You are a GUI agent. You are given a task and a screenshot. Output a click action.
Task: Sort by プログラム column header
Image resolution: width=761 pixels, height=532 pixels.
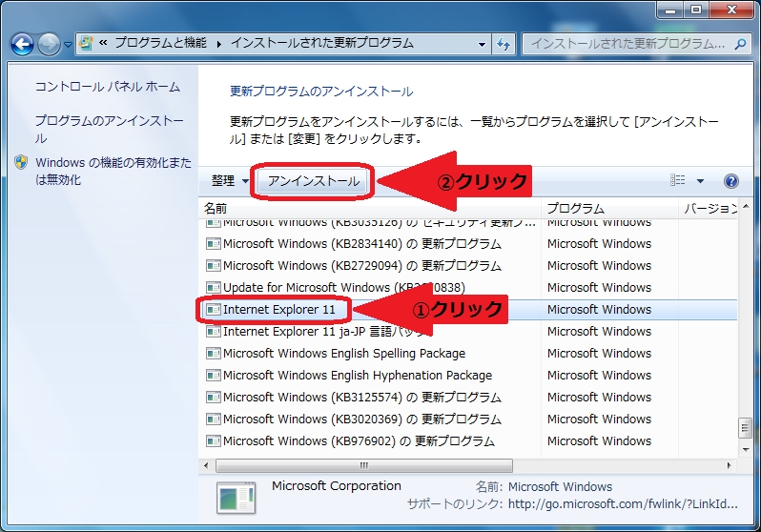(x=609, y=209)
